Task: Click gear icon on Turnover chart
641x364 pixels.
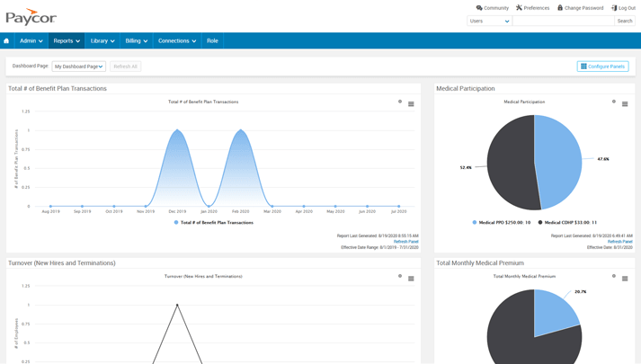Action: coord(400,276)
